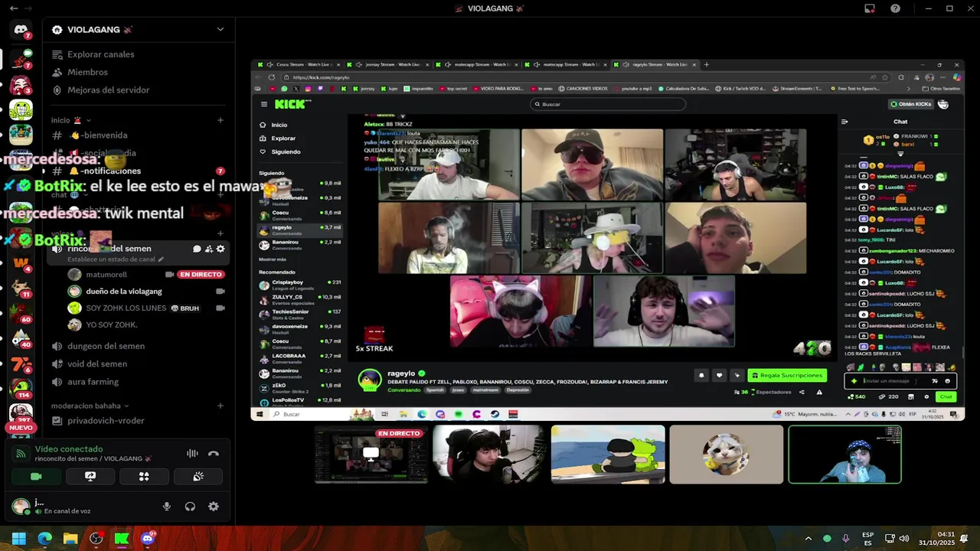Viewport: 980px width, 551px height.
Task: Open the VIOLAGANG server dropdown menu
Action: coord(220,29)
